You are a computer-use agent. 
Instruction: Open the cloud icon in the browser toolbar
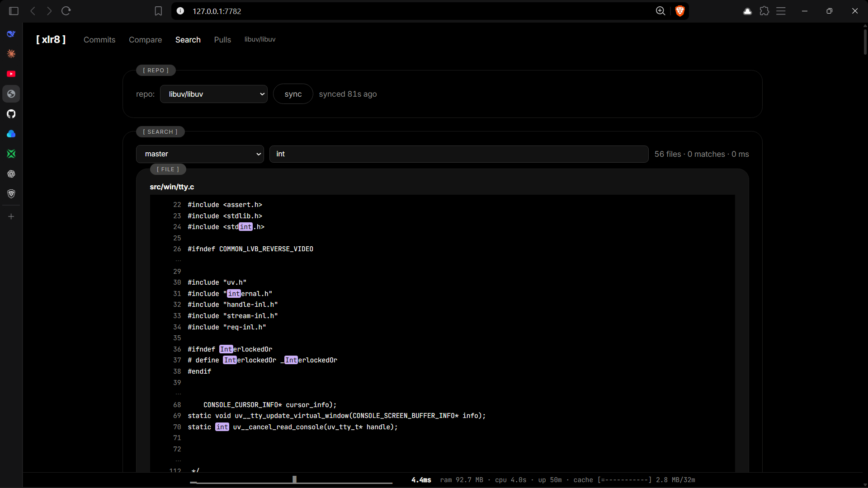[x=747, y=11]
